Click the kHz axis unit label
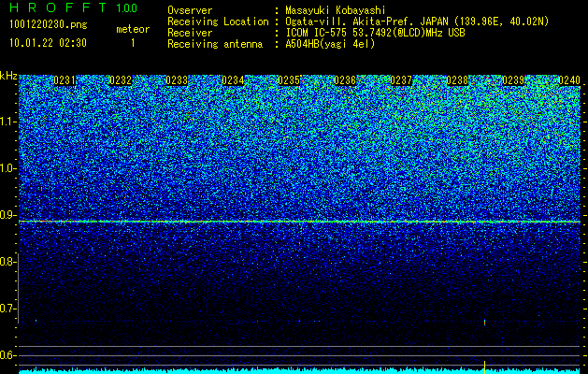 point(8,77)
